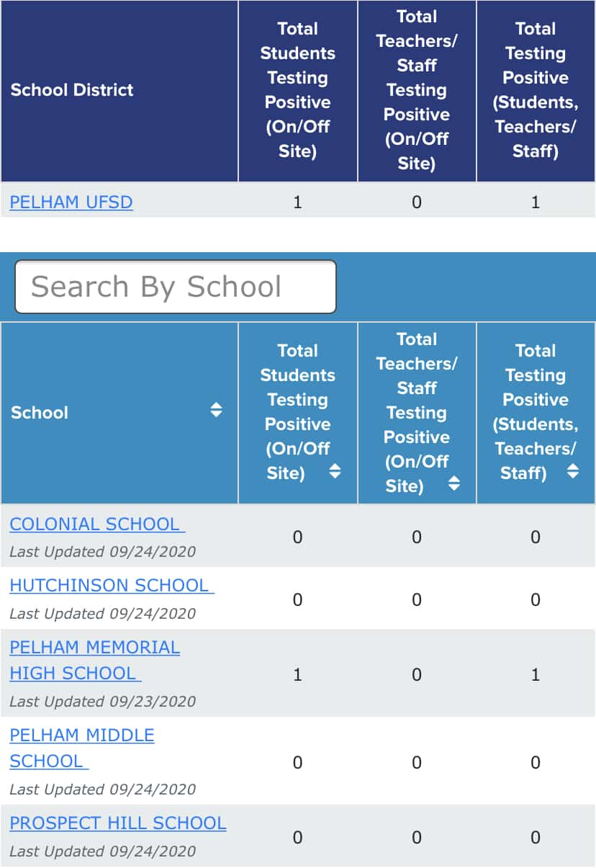
Task: Click Pelham UFSD total testing positive value
Action: (536, 202)
